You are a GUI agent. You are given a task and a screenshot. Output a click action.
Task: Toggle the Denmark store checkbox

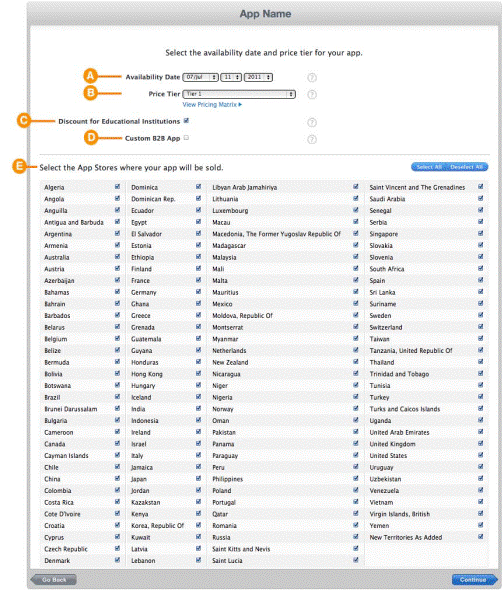coord(117,560)
